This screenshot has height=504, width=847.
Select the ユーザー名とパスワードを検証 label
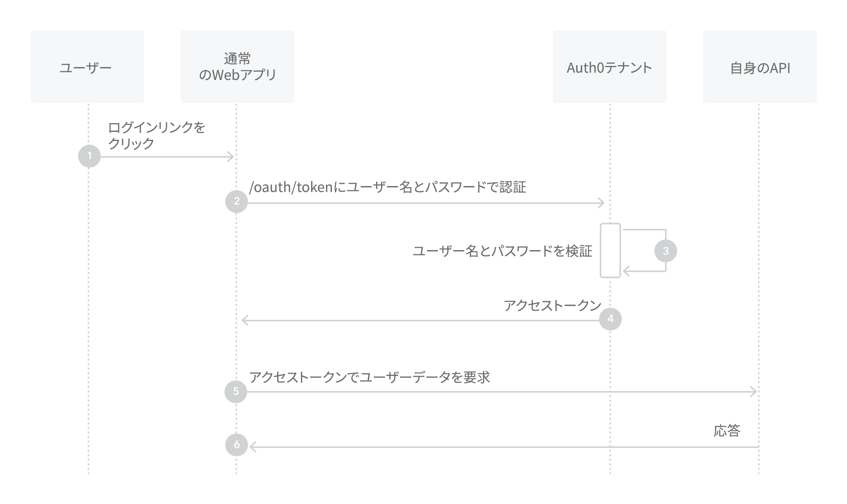(502, 251)
